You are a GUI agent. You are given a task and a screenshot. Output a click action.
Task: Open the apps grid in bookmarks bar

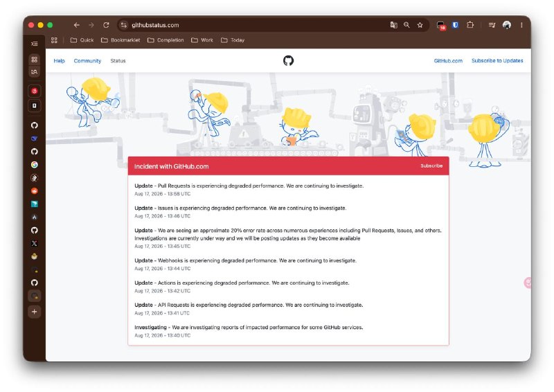54,40
